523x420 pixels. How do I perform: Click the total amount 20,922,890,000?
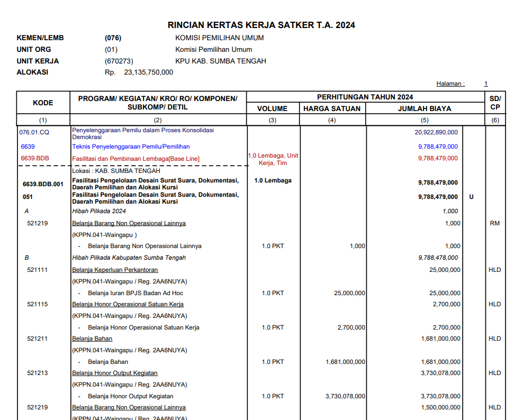(436, 133)
